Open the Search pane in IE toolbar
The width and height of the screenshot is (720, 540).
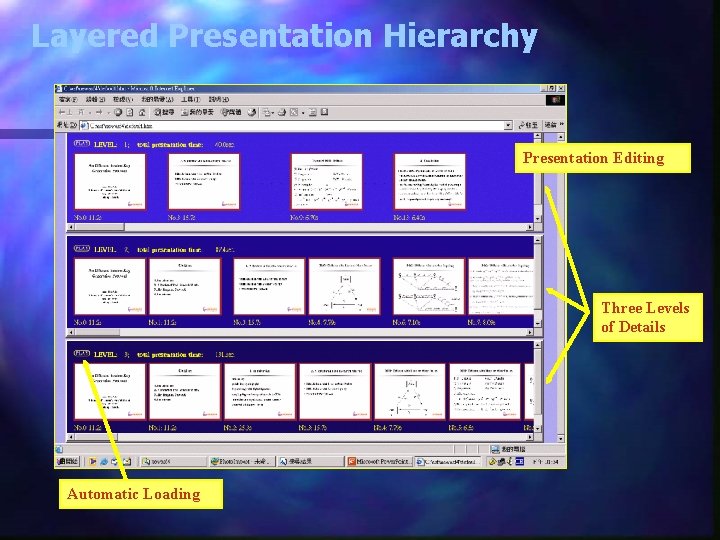coord(164,112)
